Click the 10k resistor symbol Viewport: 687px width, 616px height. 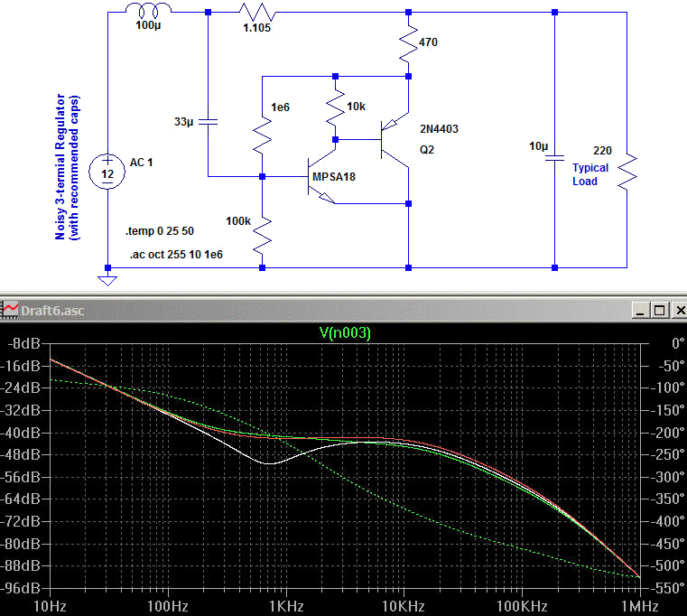[x=335, y=108]
